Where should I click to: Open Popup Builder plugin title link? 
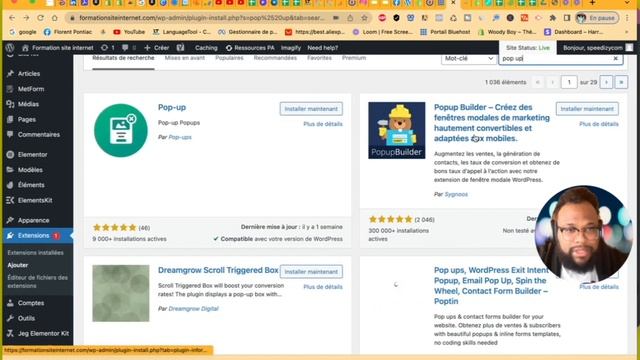[492, 123]
